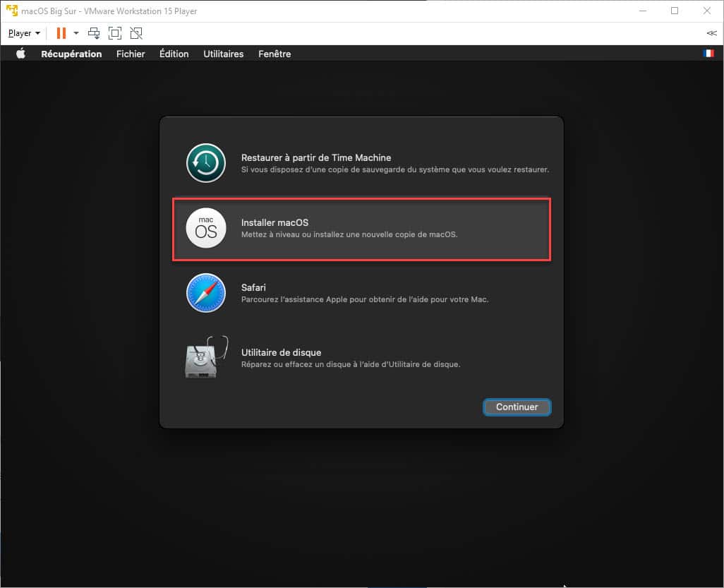Image resolution: width=724 pixels, height=588 pixels.
Task: Open the Apple menu
Action: point(20,54)
